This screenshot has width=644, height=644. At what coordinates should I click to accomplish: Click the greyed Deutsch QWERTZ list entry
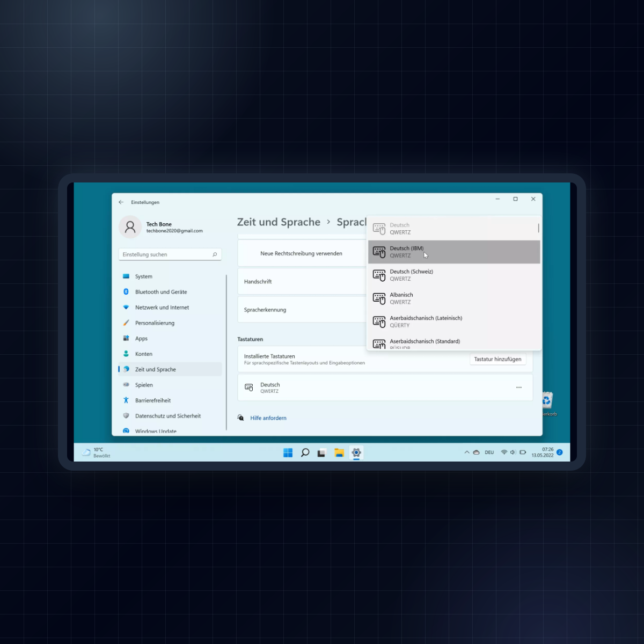tap(454, 229)
